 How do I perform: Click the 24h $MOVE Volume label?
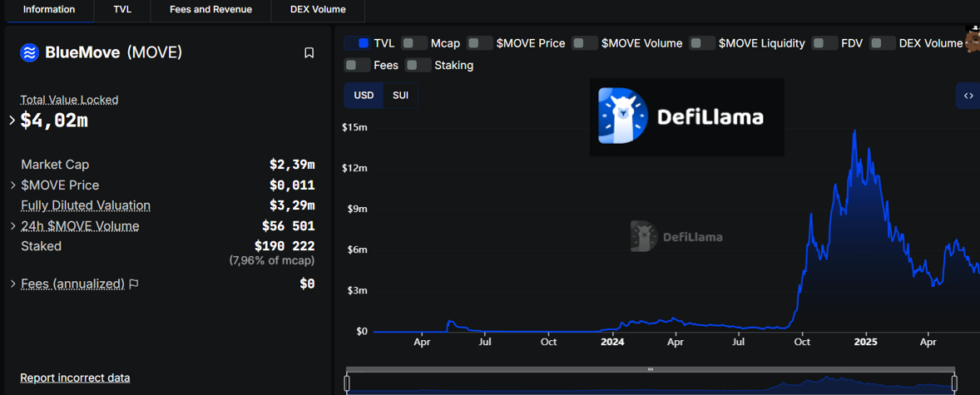[80, 226]
